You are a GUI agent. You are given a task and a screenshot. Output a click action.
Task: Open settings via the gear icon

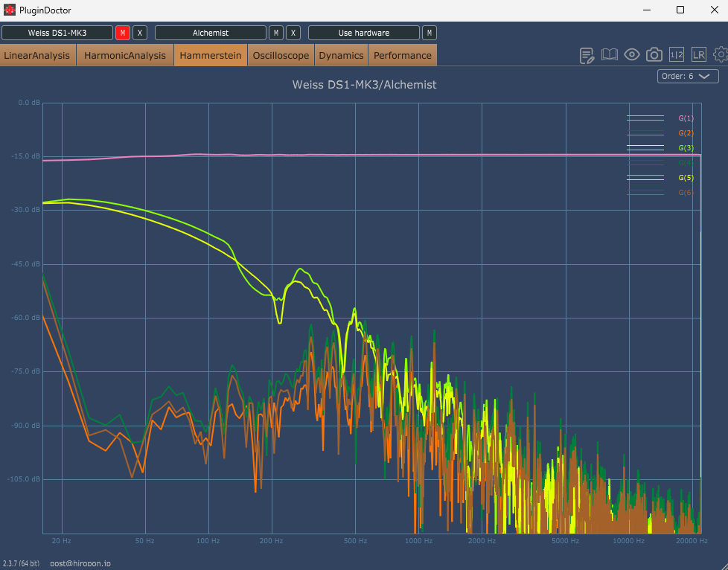tap(721, 55)
